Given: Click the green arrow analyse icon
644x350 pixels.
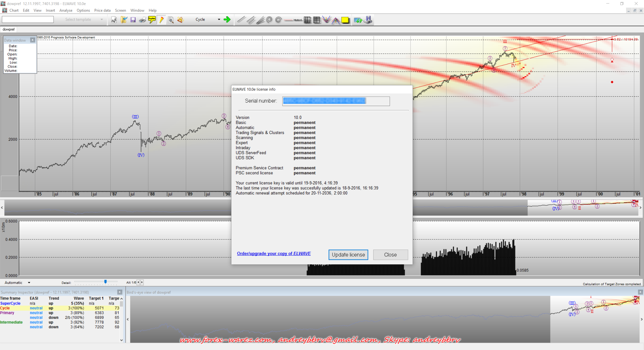Looking at the screenshot, I should (227, 20).
